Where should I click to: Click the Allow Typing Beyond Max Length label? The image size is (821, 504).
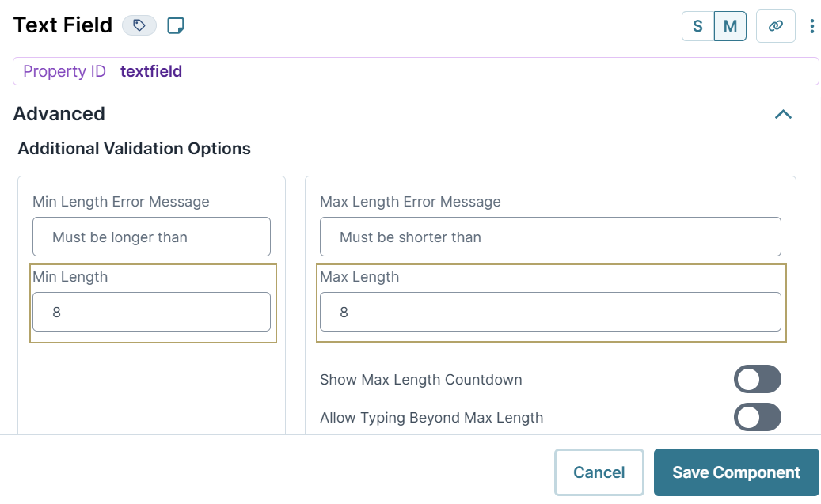click(431, 418)
